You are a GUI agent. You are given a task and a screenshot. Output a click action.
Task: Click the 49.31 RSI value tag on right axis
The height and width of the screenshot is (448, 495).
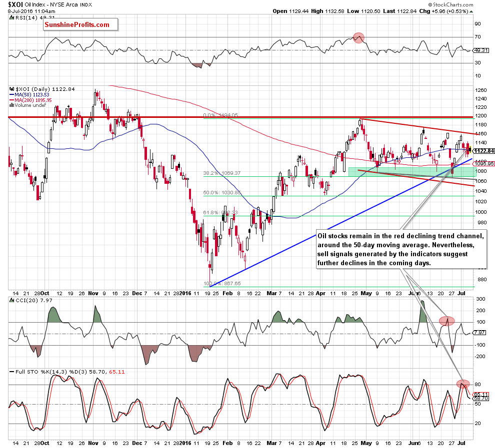[481, 50]
